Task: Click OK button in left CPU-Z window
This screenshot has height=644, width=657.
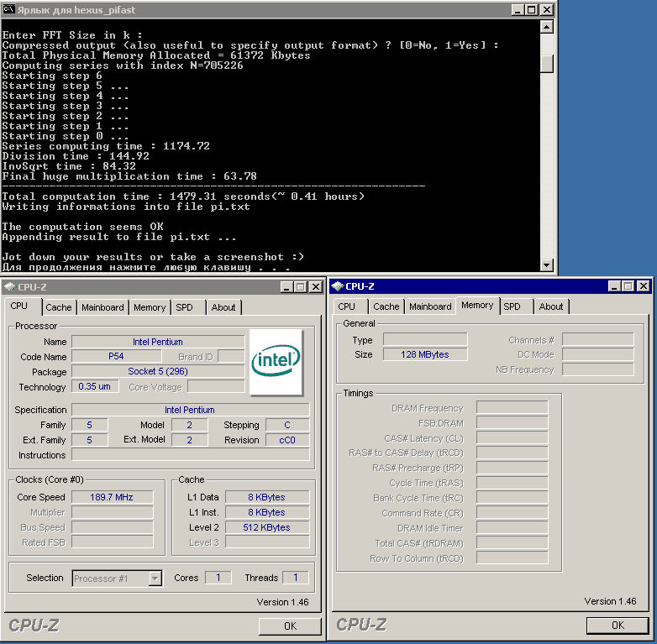Action: pyautogui.click(x=290, y=626)
